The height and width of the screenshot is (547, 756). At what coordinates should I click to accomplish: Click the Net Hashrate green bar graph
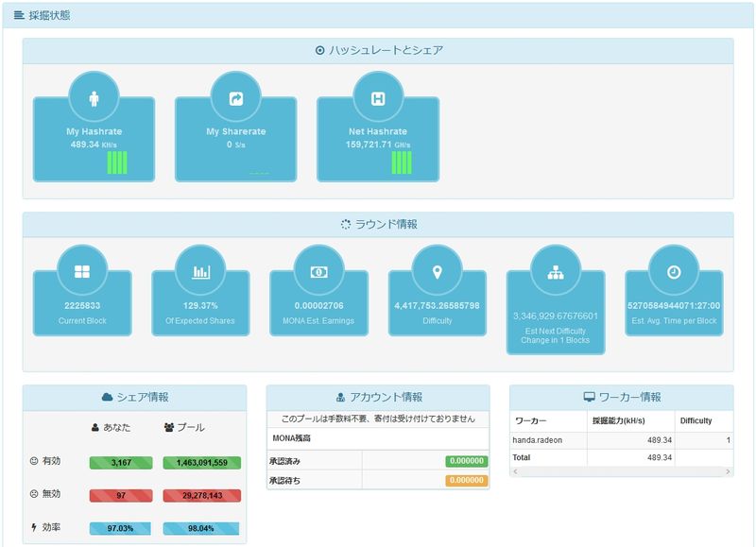[402, 162]
